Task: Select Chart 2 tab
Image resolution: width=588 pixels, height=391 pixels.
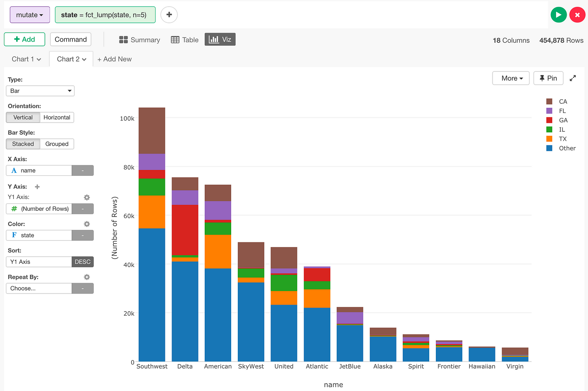Action: [x=71, y=59]
